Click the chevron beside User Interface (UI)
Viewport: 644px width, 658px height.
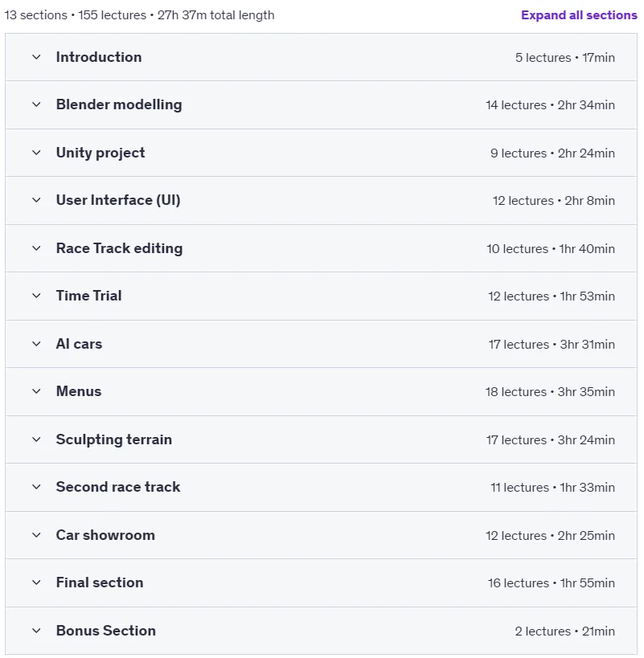[x=36, y=200]
